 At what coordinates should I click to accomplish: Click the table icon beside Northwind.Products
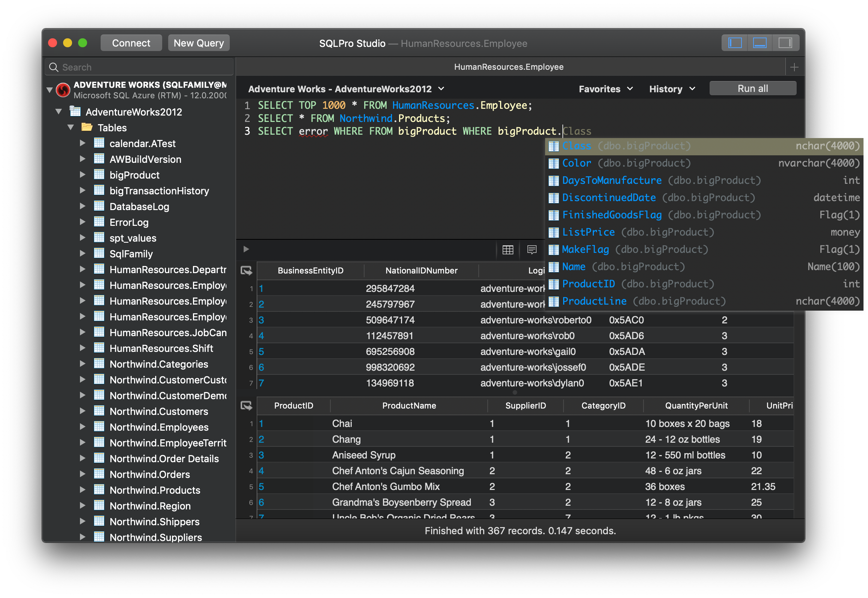pos(99,490)
